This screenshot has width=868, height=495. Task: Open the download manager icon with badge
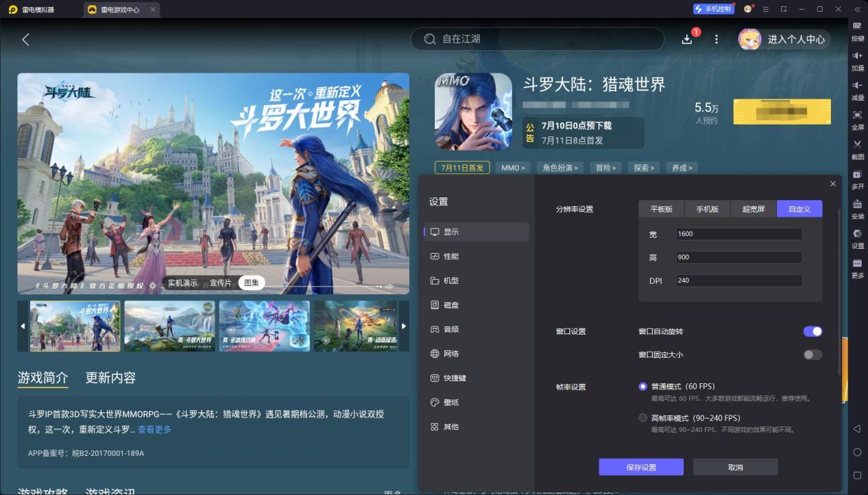pos(687,39)
